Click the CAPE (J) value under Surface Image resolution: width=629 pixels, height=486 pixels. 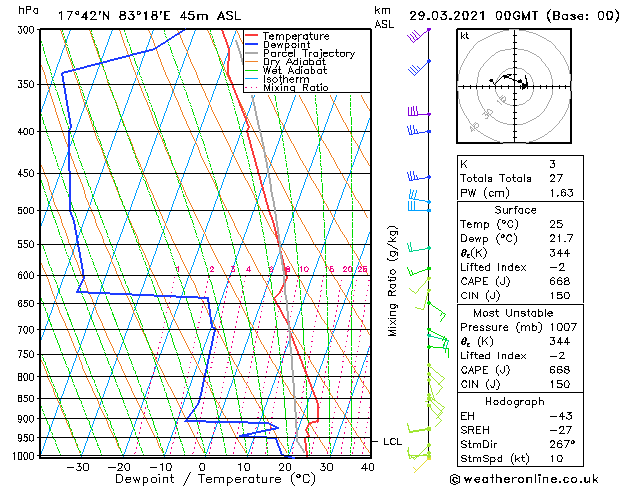(560, 281)
